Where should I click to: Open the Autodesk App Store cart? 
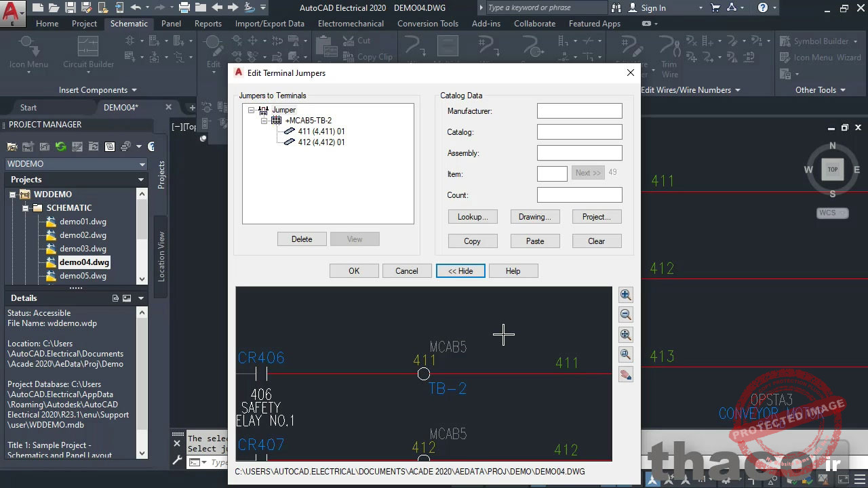pyautogui.click(x=715, y=7)
